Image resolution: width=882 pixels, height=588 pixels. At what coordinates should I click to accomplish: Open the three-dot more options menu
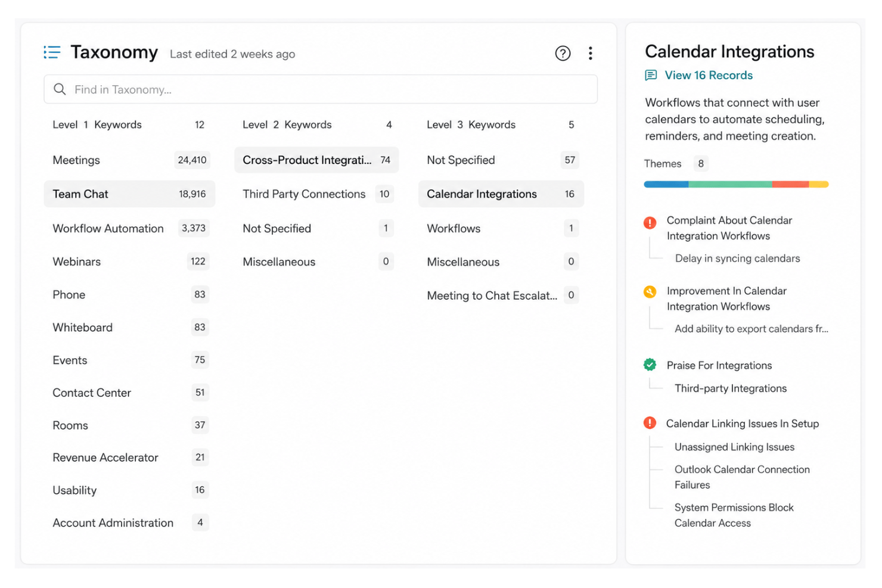click(590, 54)
